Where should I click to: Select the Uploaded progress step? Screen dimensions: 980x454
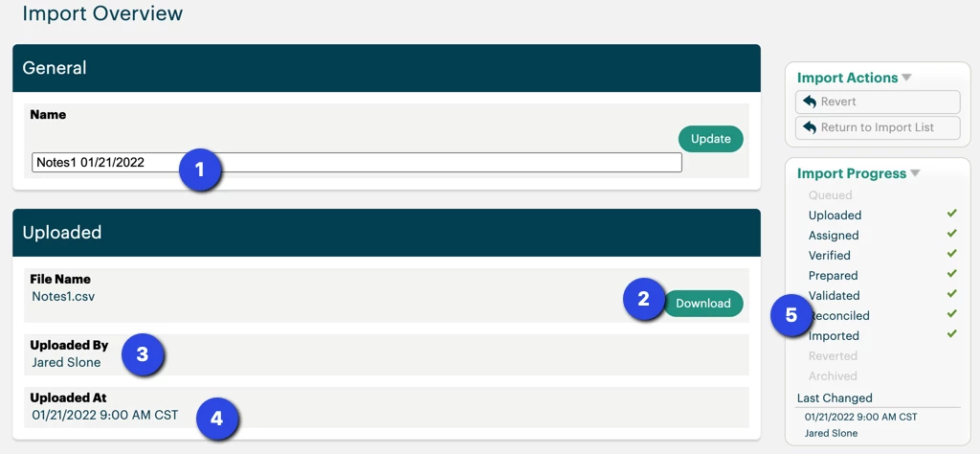click(835, 216)
